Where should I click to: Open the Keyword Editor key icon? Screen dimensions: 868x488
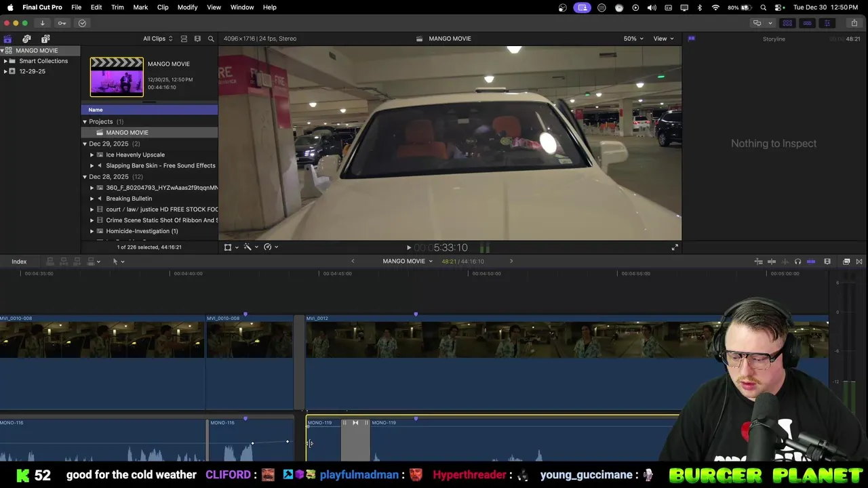(62, 23)
